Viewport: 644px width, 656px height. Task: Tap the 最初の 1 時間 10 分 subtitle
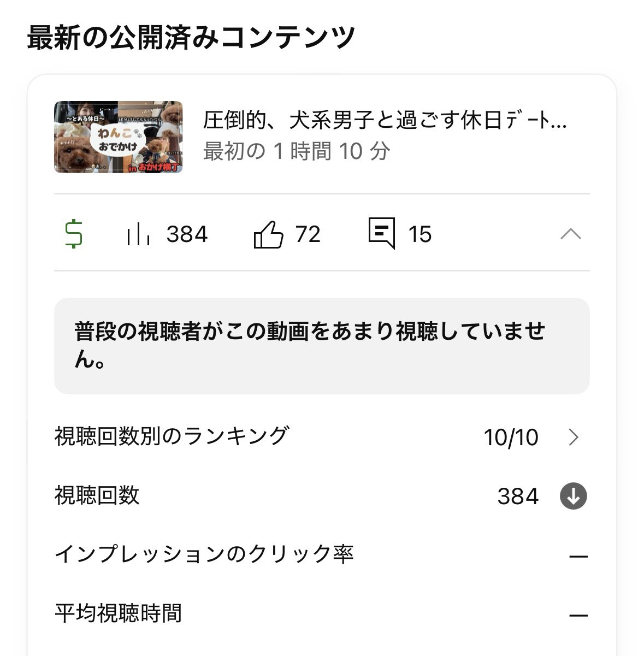(297, 151)
